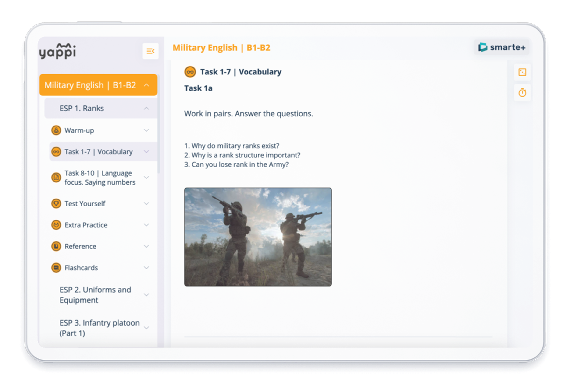570x392 pixels.
Task: Click the Reference book icon
Action: 56,246
